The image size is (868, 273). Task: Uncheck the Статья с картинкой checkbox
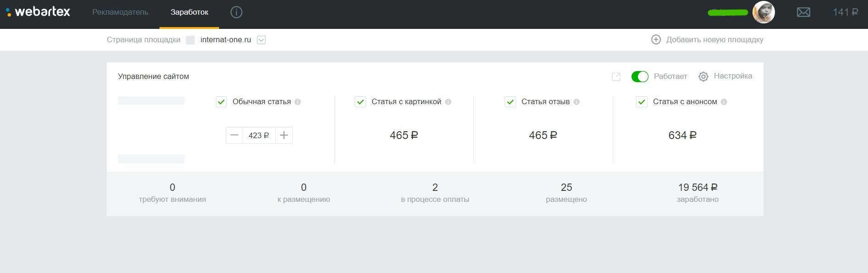click(x=361, y=102)
